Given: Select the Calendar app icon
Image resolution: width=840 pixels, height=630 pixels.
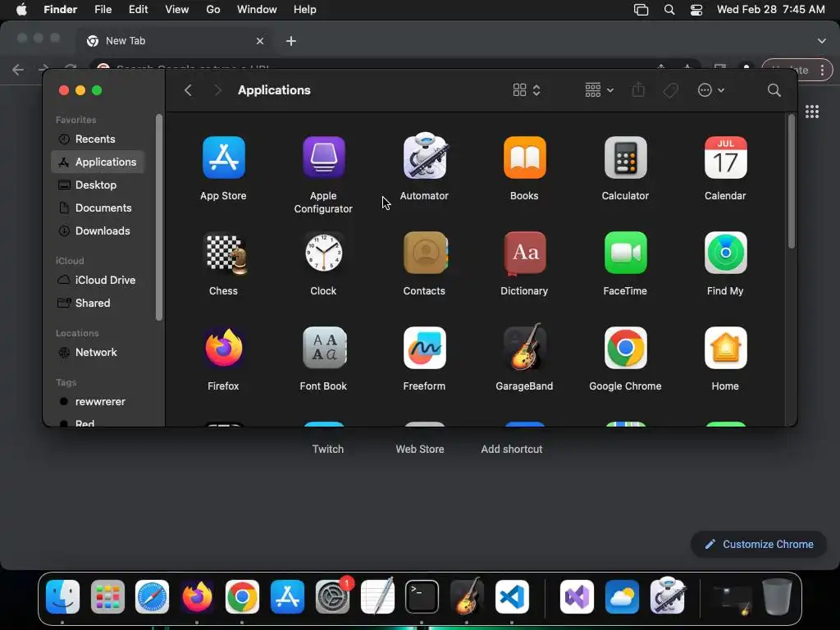Looking at the screenshot, I should [725, 157].
